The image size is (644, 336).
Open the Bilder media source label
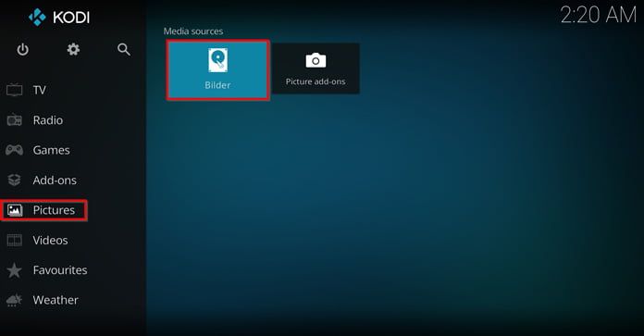[217, 85]
